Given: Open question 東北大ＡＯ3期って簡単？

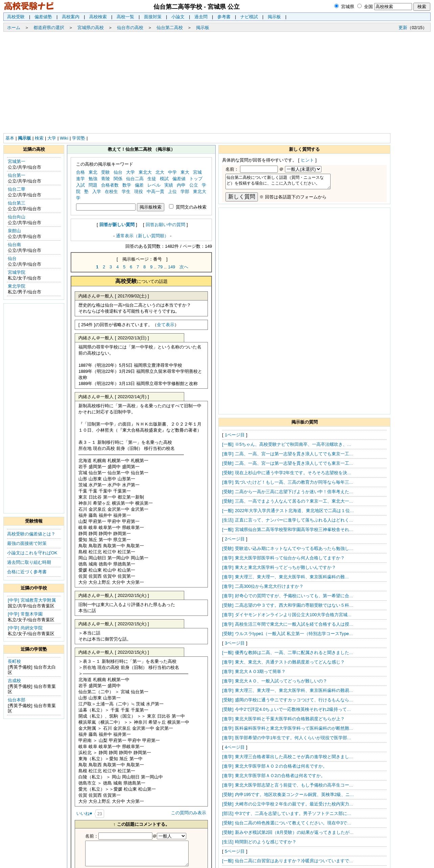Looking at the screenshot, I should point(254,672).
